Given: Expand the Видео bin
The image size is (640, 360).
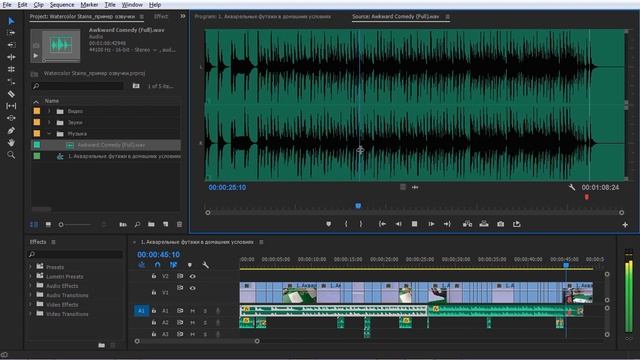Looking at the screenshot, I should tap(49, 111).
